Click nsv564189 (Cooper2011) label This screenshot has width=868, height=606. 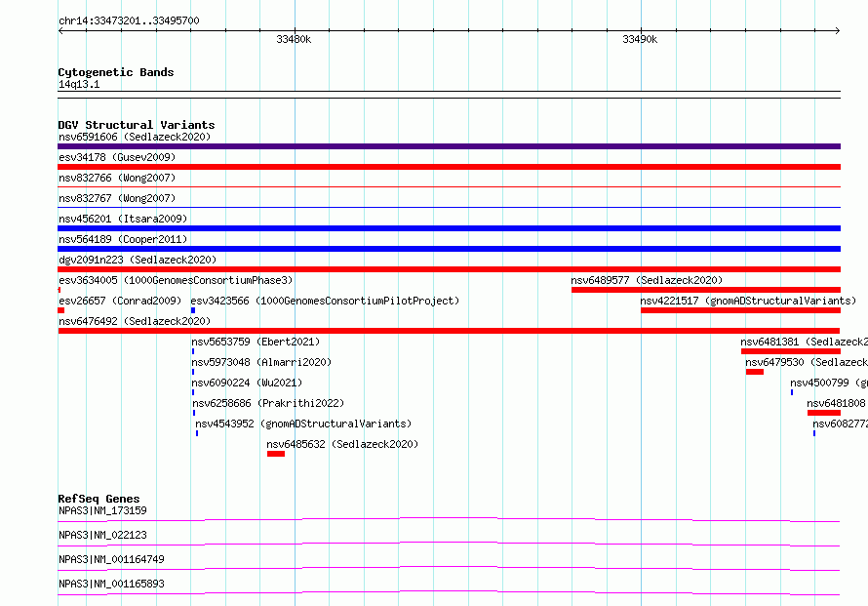(123, 239)
